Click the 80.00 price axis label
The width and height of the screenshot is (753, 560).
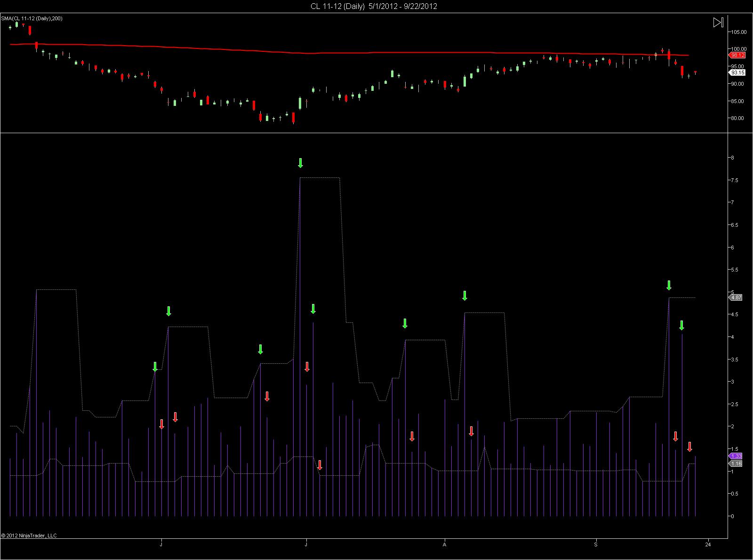pos(738,118)
